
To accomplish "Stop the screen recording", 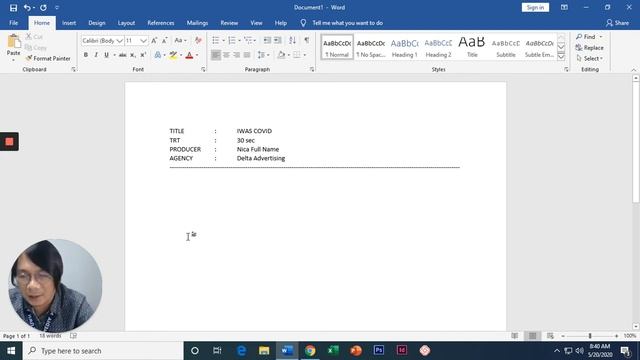I will click(9, 142).
